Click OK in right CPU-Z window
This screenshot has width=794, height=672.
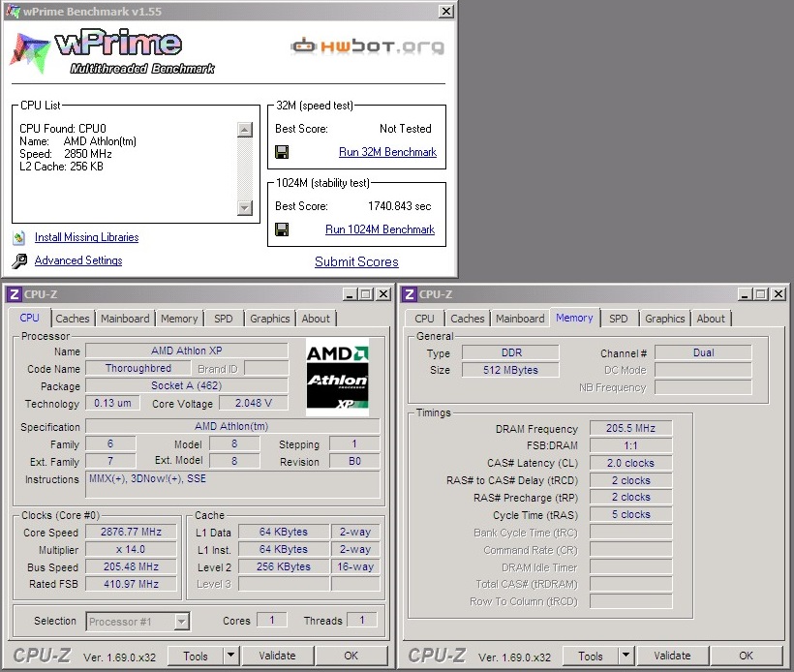(x=746, y=656)
